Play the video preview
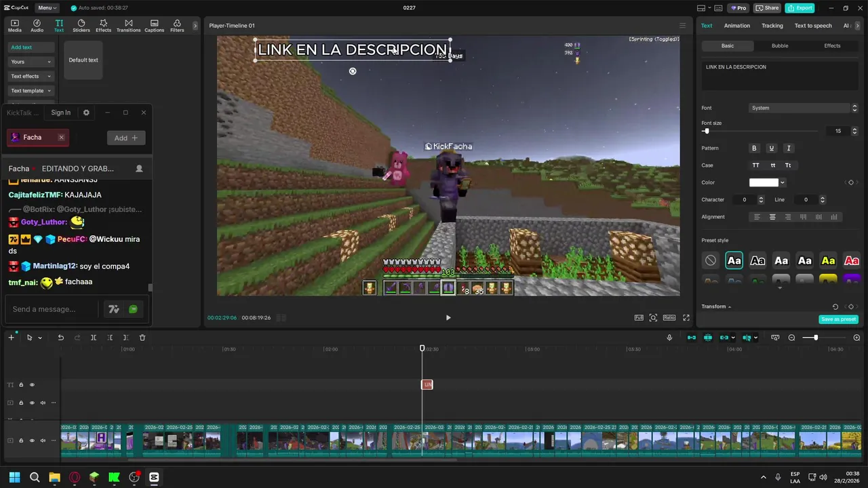868x488 pixels. (448, 317)
